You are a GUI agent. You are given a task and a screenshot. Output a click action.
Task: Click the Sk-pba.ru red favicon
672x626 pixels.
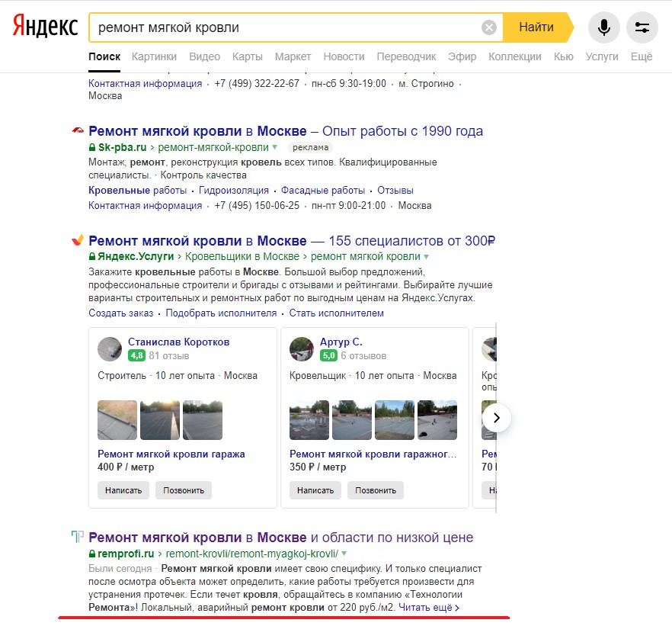[x=78, y=130]
